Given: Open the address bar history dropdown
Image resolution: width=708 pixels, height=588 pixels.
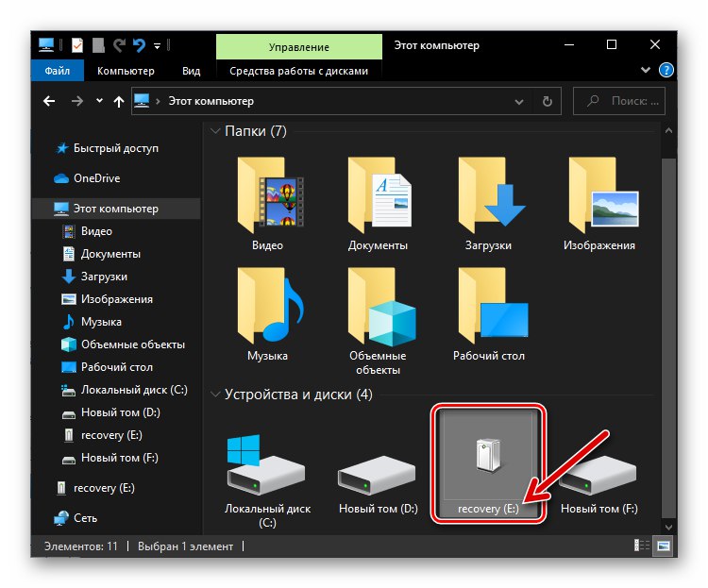Looking at the screenshot, I should click(519, 102).
